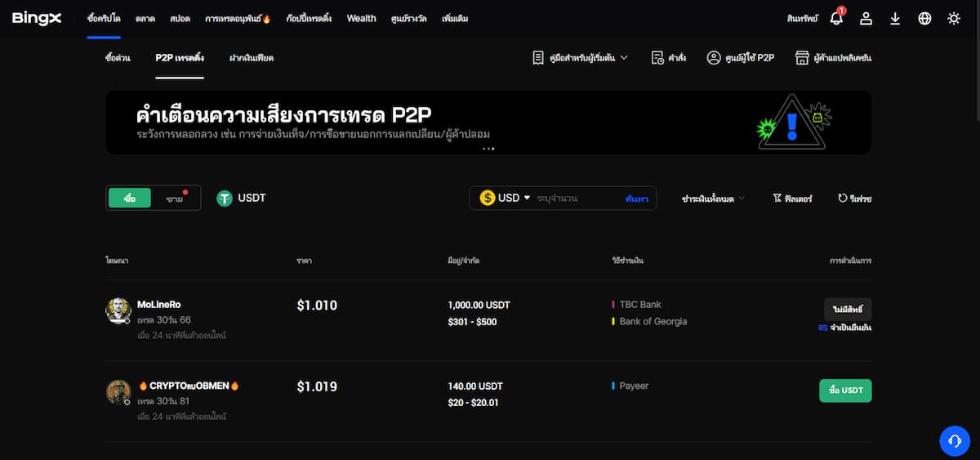This screenshot has height=460, width=980.
Task: Open the more (เพิ่มเติม) menu
Action: (x=455, y=18)
